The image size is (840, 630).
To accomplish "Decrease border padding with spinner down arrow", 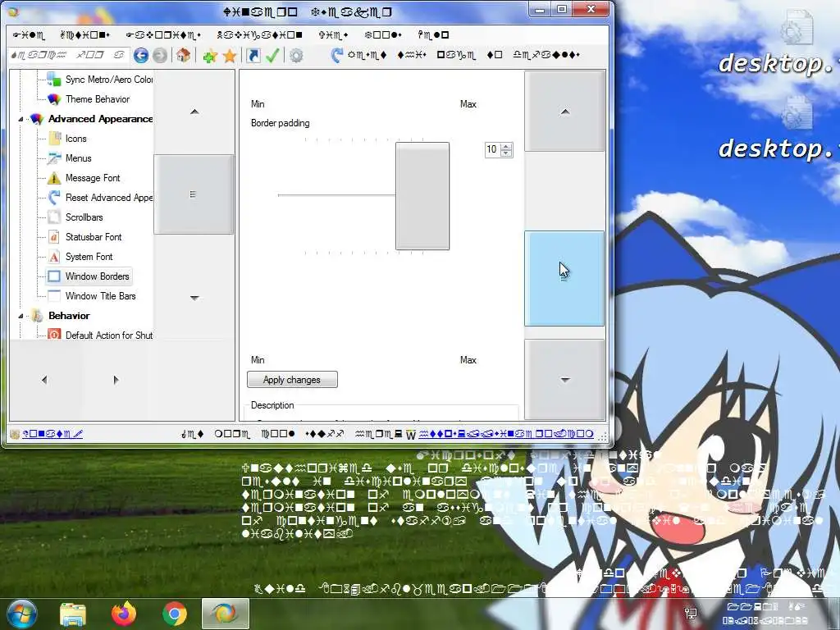I will coord(506,153).
